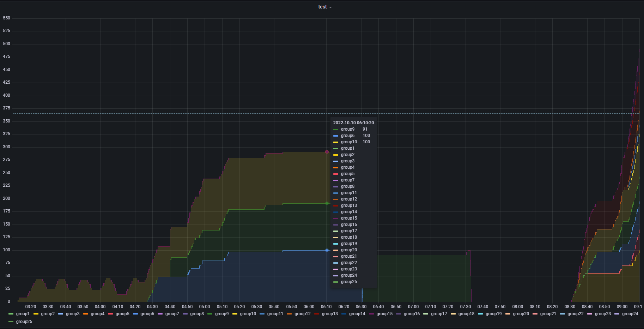This screenshot has height=329, width=644.
Task: Click the purple marker next to group7
Action: 160,314
